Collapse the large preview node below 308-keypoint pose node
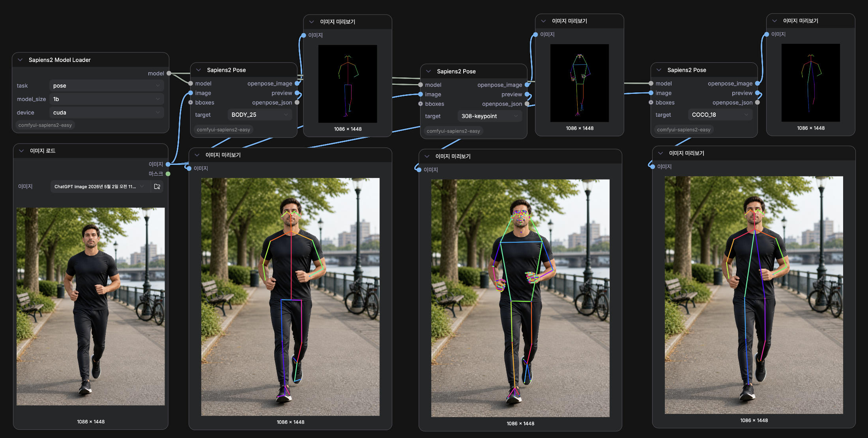This screenshot has height=438, width=868. [x=427, y=156]
